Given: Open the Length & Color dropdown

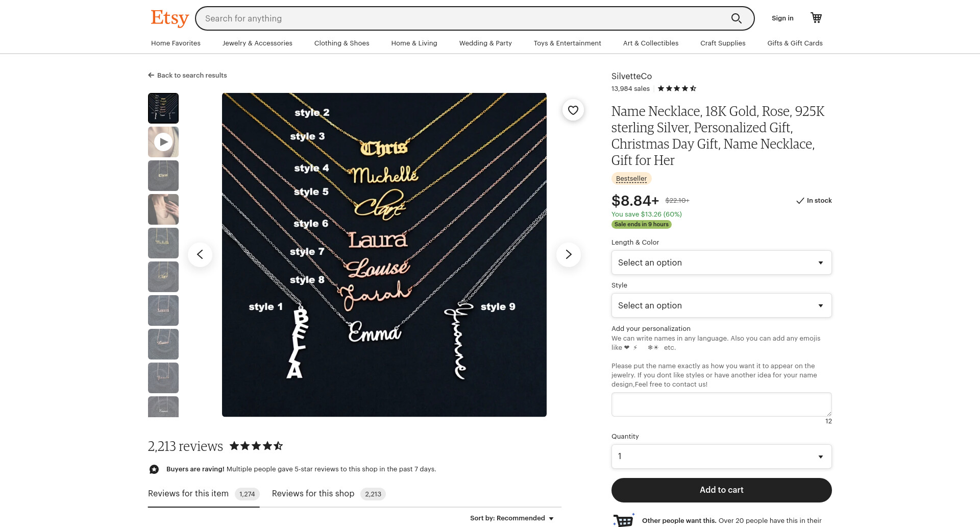Looking at the screenshot, I should [x=721, y=262].
